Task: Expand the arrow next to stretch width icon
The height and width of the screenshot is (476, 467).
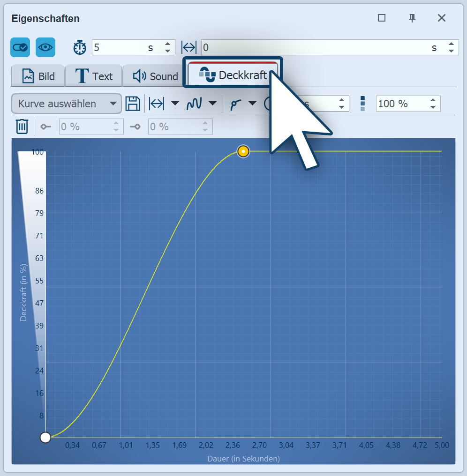Action: pyautogui.click(x=175, y=104)
